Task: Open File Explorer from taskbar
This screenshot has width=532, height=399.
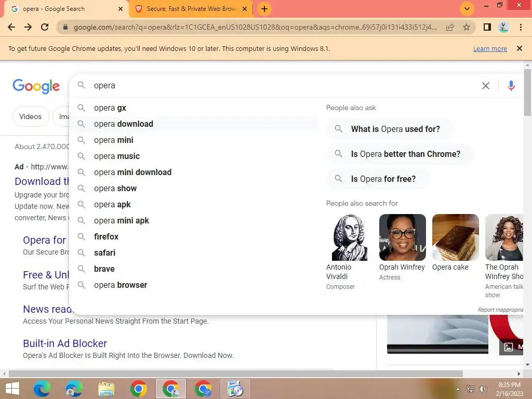Action: point(106,389)
